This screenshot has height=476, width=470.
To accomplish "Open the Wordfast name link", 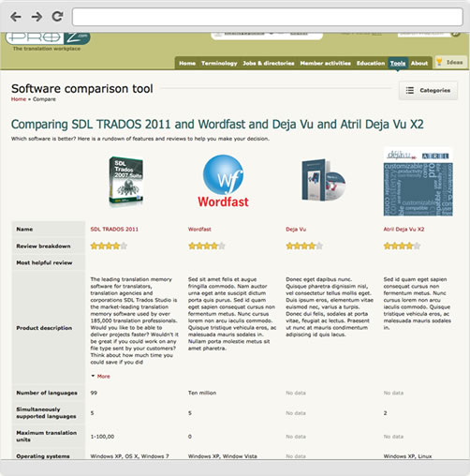I will coord(199,230).
